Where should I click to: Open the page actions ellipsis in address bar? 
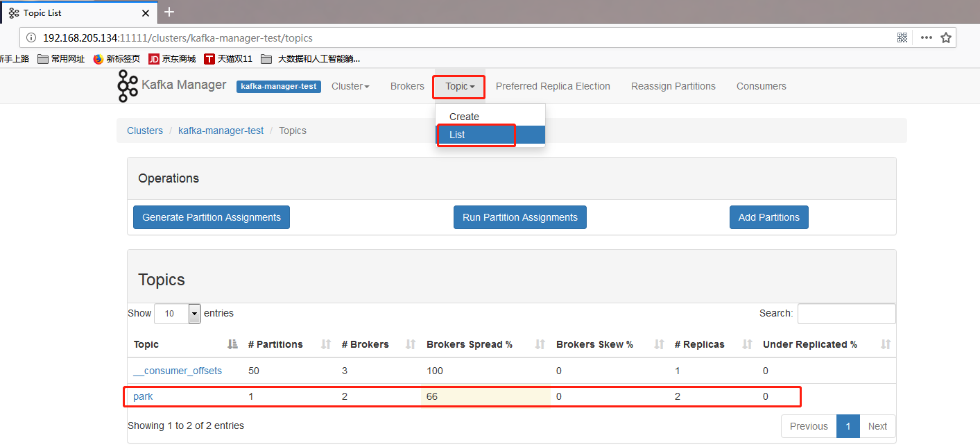pos(926,37)
